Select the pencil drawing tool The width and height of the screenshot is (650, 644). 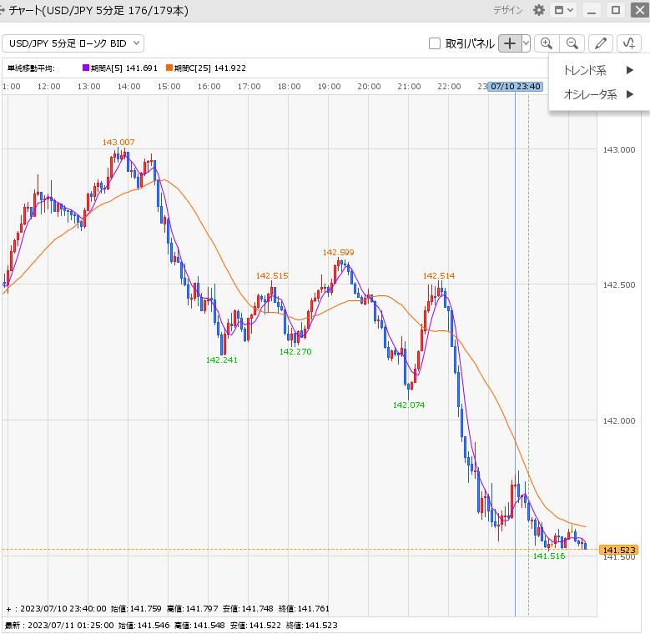600,43
